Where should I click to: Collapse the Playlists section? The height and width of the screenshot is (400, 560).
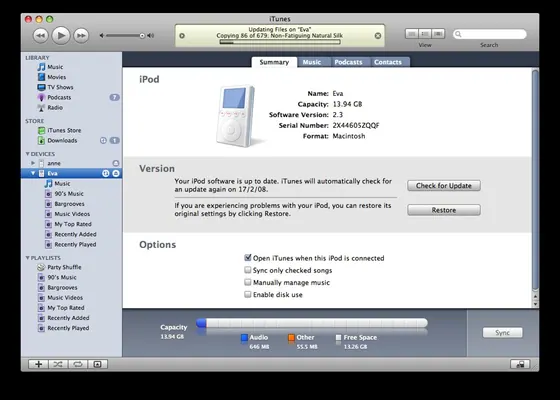pos(27,258)
